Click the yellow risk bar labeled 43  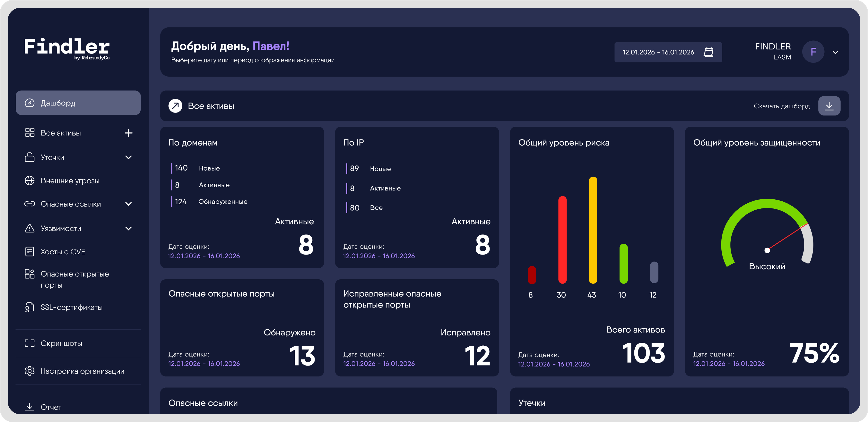pos(593,230)
